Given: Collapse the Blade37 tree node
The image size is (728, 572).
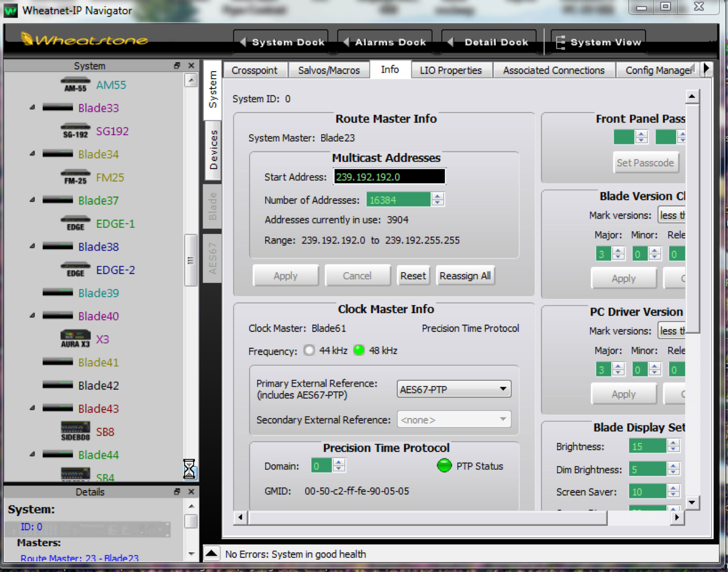Looking at the screenshot, I should tap(32, 200).
